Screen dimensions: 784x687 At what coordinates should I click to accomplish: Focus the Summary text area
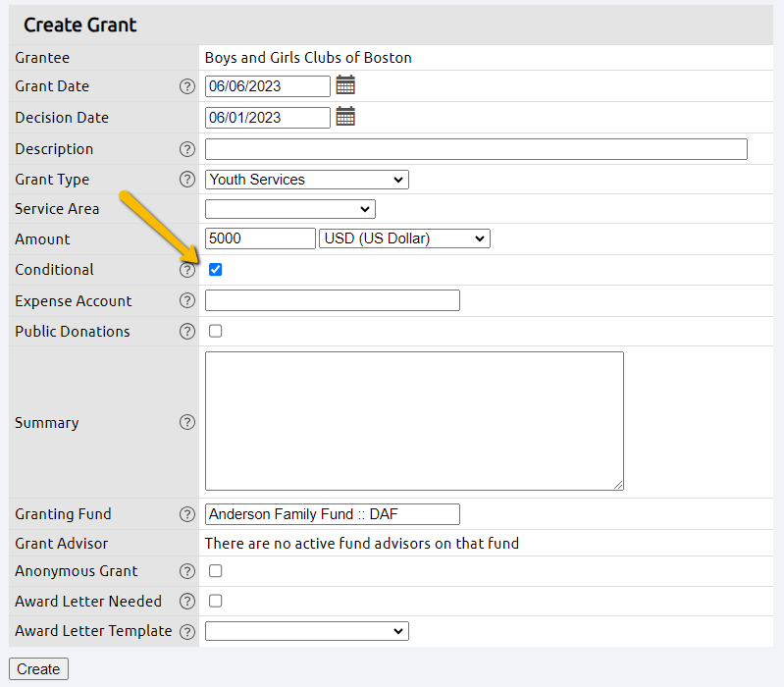(x=414, y=421)
